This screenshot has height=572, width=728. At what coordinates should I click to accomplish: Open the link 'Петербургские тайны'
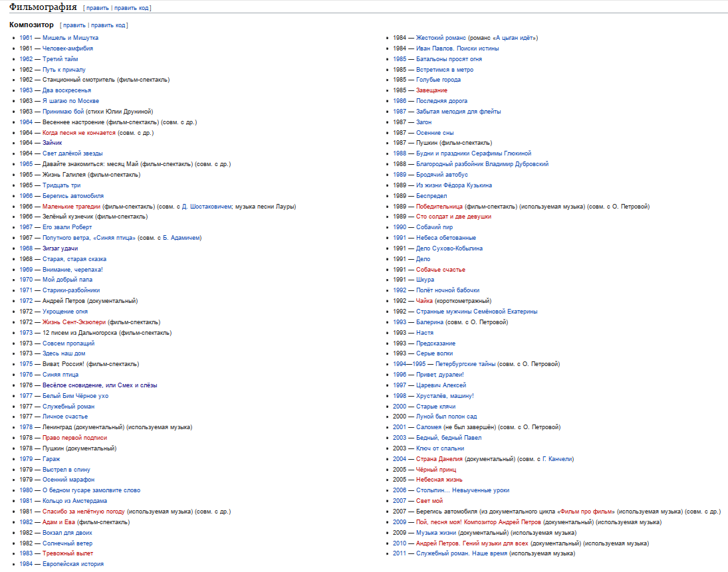coord(465,364)
